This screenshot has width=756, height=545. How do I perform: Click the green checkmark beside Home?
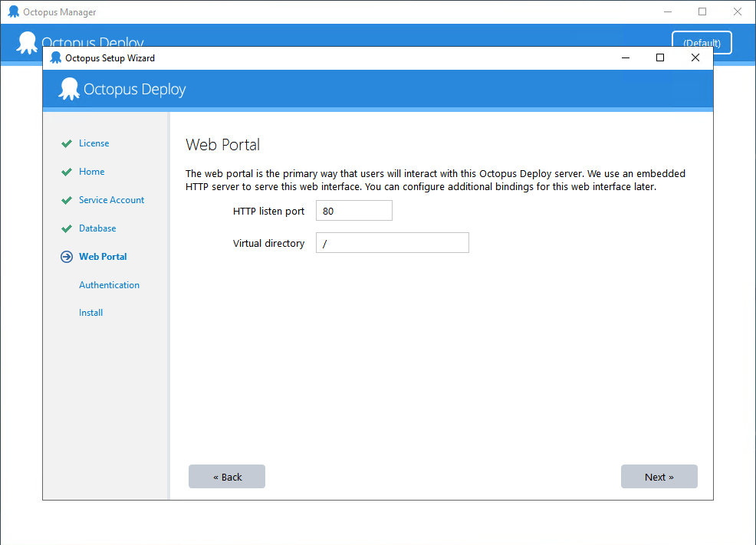67,172
